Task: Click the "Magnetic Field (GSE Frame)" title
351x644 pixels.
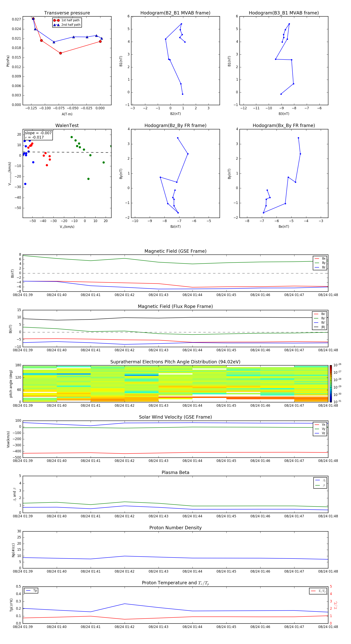Action: pos(175,251)
